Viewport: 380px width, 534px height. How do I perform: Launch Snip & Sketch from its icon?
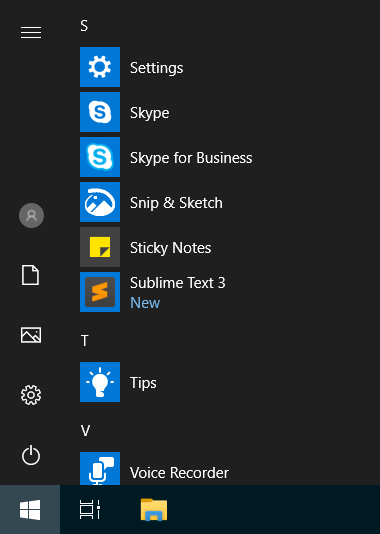click(100, 202)
